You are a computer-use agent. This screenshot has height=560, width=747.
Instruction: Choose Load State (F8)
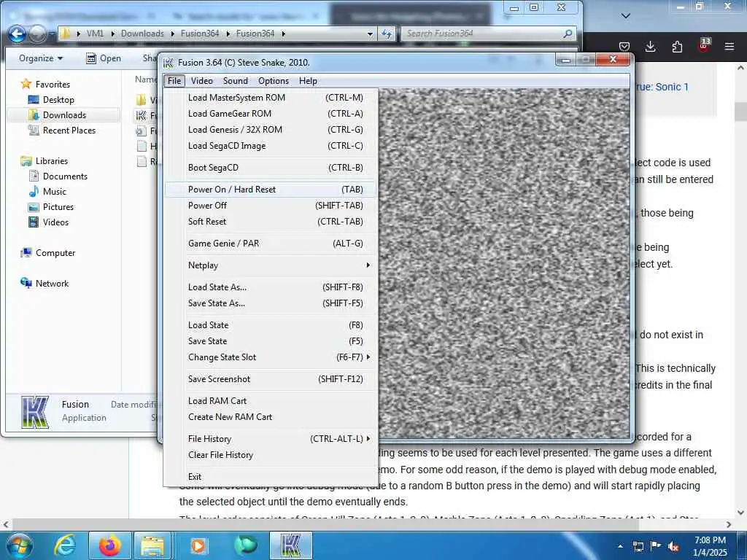click(x=271, y=325)
